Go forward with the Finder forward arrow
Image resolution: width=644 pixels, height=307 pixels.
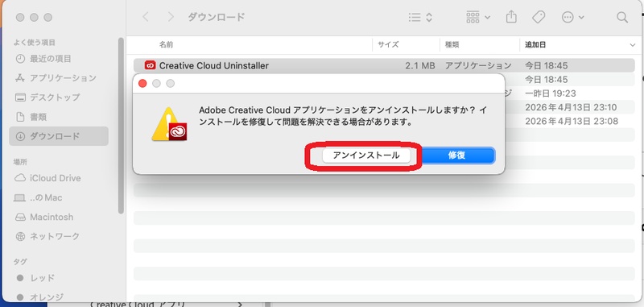(171, 17)
